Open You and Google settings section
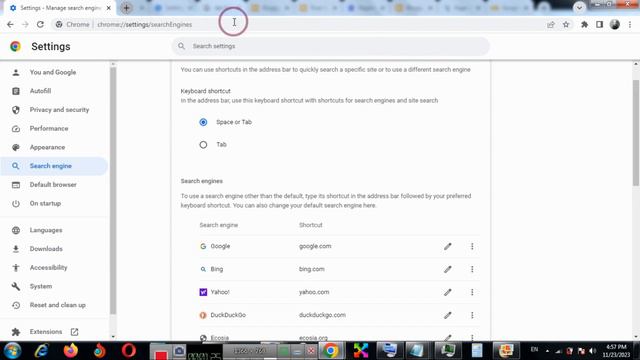640x360 pixels. pyautogui.click(x=54, y=72)
